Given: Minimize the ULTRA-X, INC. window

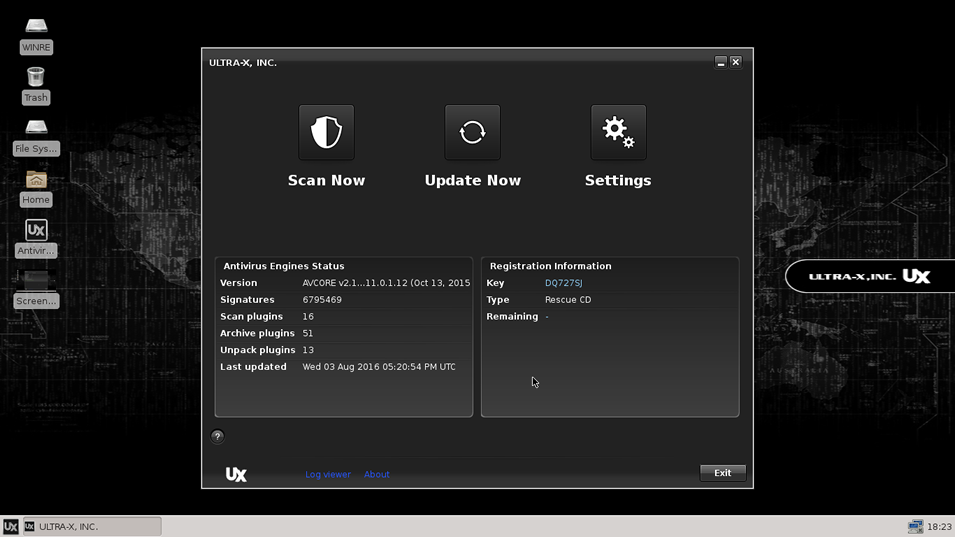Looking at the screenshot, I should click(x=720, y=62).
